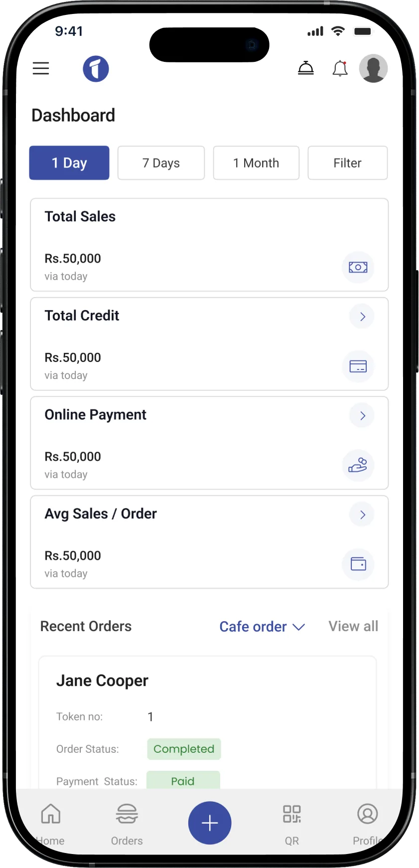419x868 pixels.
Task: Click the Total Sales cash icon
Action: [358, 267]
